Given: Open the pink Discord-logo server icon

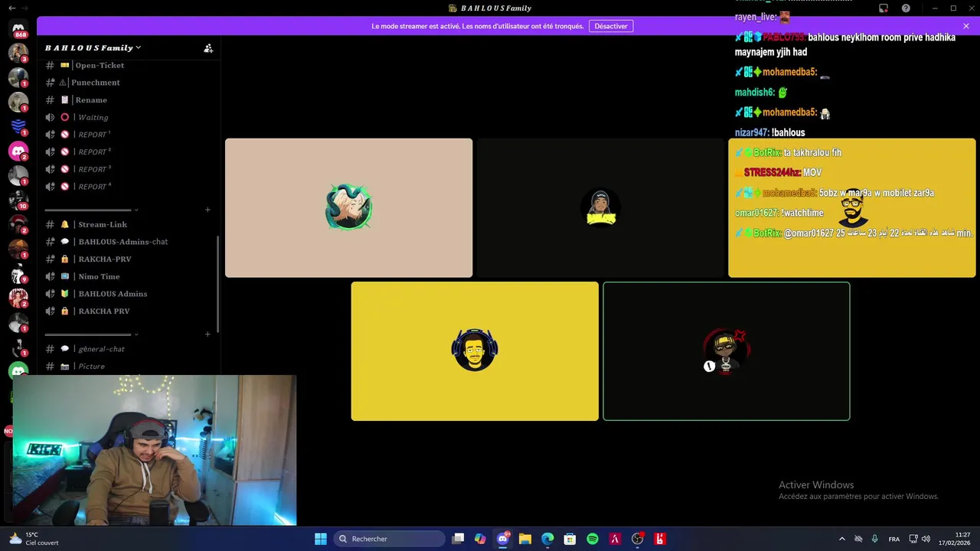Looking at the screenshot, I should 18,151.
